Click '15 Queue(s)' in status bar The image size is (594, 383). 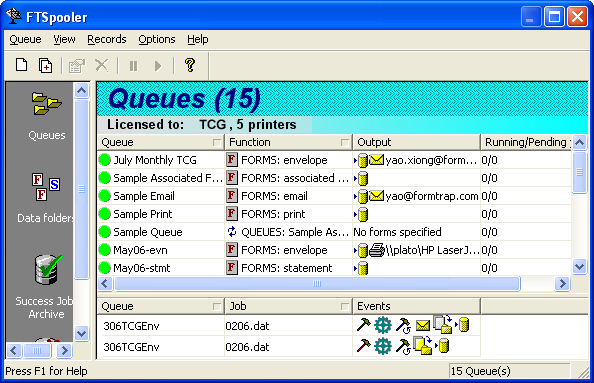coord(481,371)
